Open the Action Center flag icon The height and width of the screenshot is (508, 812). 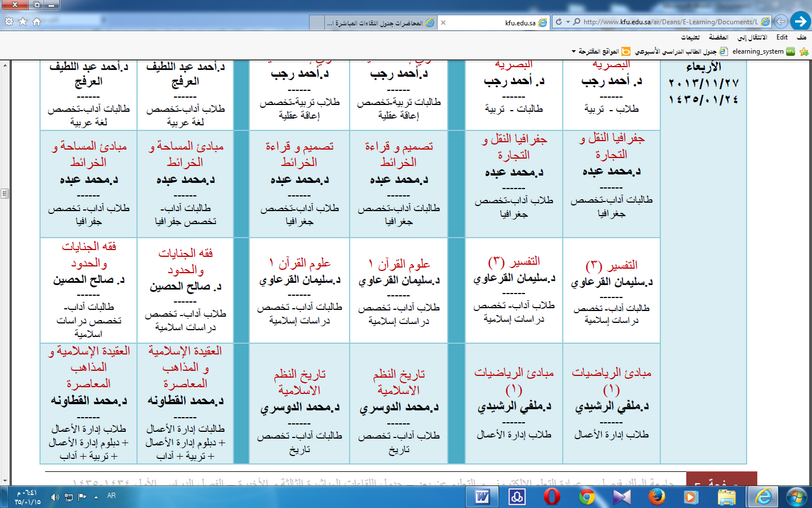pyautogui.click(x=82, y=497)
